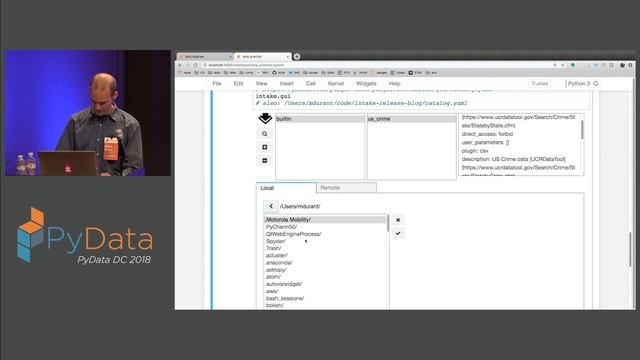Go up a folder with the left chevron
This screenshot has height=360, width=640.
271,206
